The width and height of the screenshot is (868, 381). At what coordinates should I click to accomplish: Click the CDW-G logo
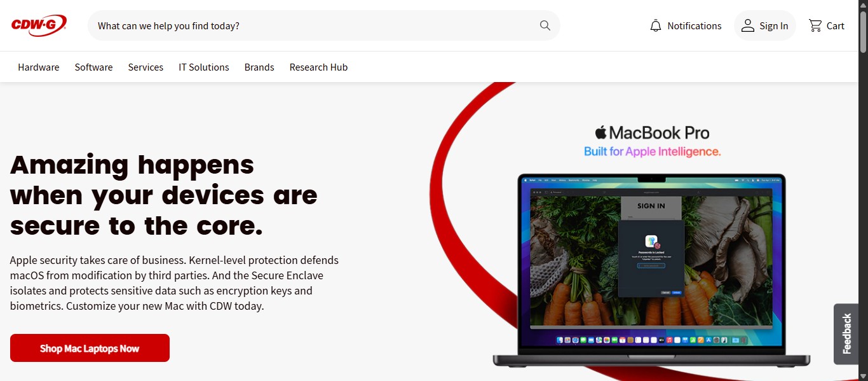tap(39, 25)
